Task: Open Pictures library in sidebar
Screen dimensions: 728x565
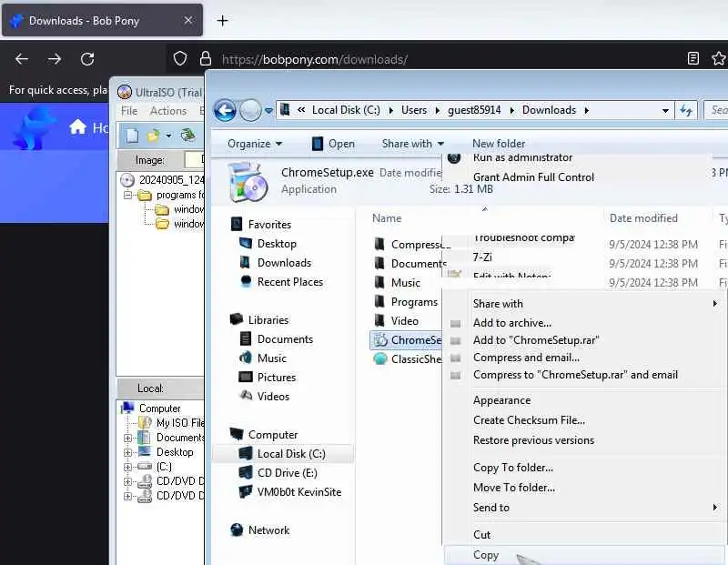Action: pyautogui.click(x=268, y=378)
